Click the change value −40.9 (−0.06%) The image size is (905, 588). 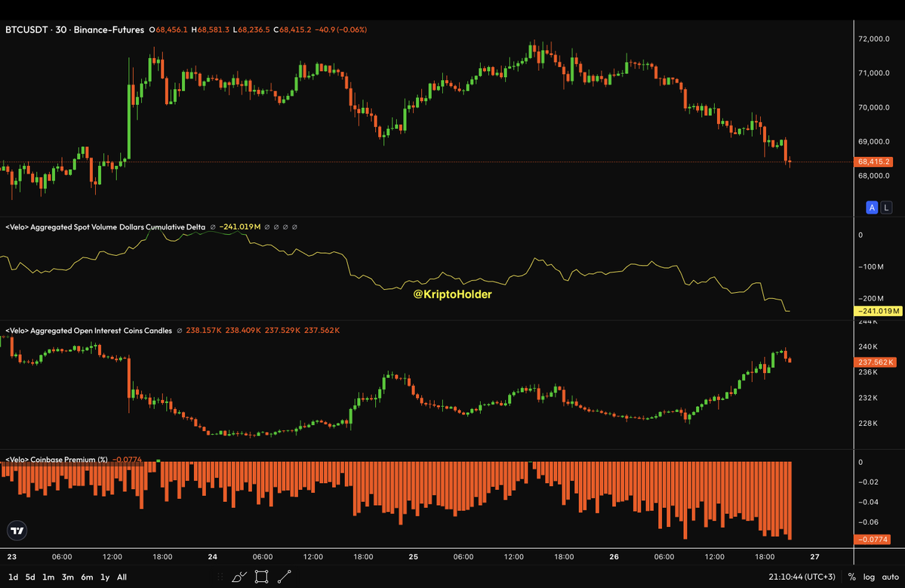340,29
